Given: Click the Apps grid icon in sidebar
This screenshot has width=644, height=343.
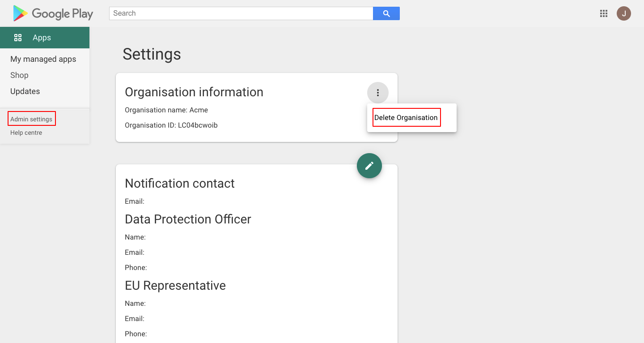Looking at the screenshot, I should pyautogui.click(x=18, y=38).
